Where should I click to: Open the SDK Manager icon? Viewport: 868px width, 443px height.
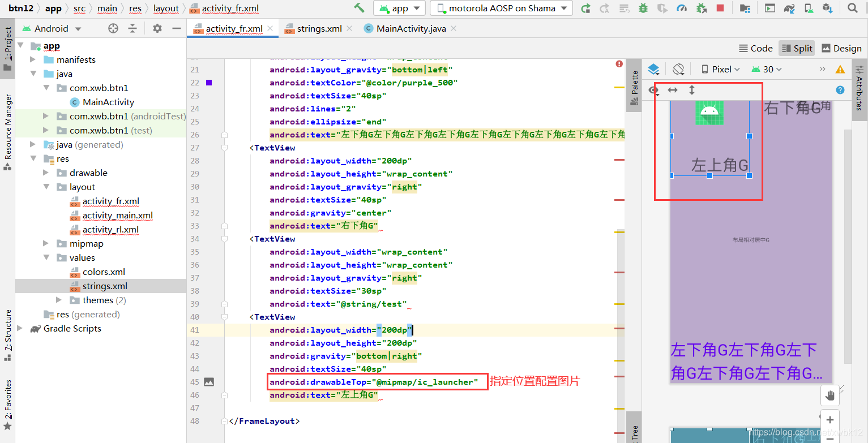coord(828,8)
